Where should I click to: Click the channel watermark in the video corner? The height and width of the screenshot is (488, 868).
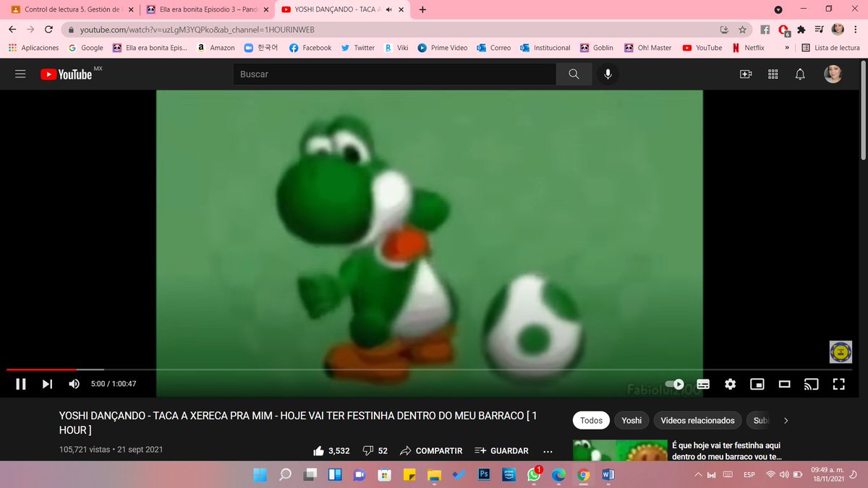click(x=840, y=352)
